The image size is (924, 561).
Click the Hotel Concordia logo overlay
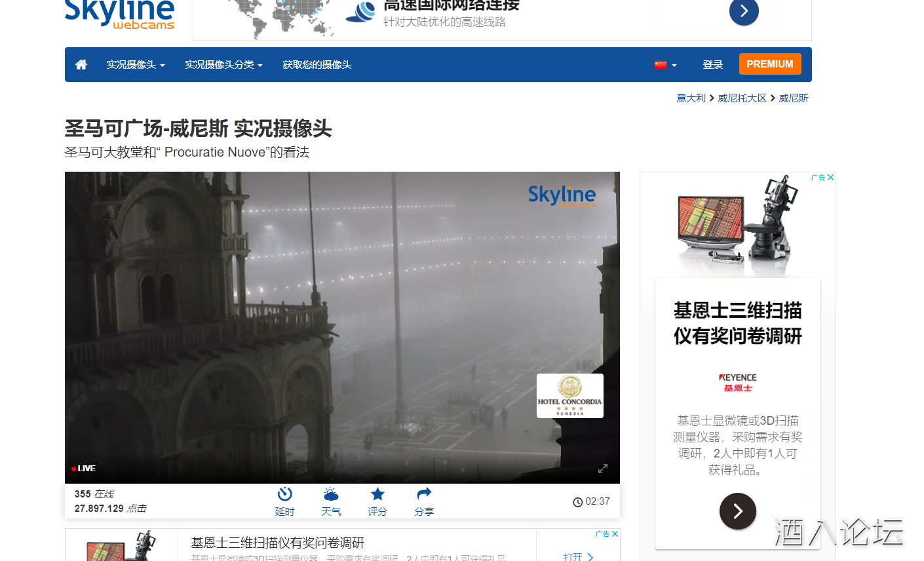(x=569, y=395)
